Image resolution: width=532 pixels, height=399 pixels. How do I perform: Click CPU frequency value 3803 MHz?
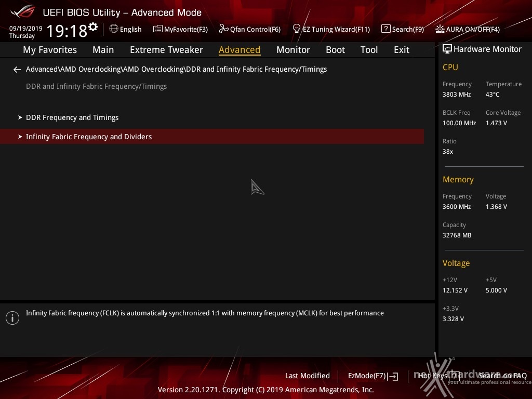click(457, 95)
